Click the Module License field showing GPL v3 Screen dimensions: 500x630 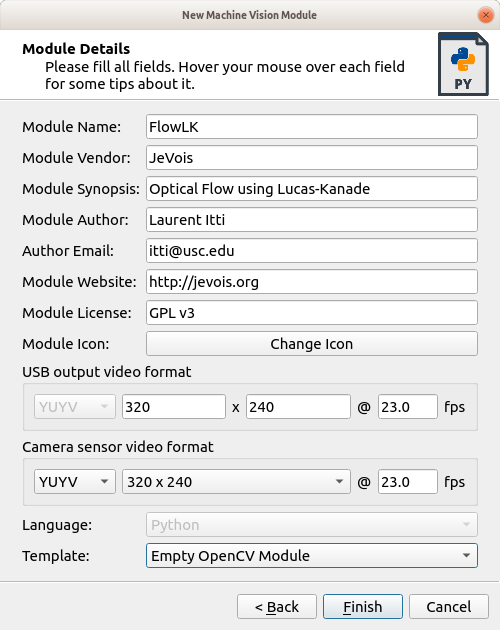[312, 312]
